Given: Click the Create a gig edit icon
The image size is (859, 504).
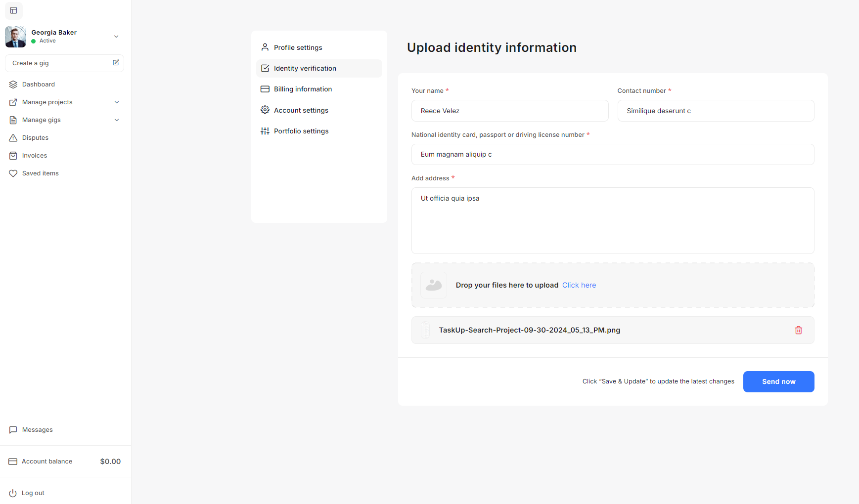Looking at the screenshot, I should coord(116,63).
